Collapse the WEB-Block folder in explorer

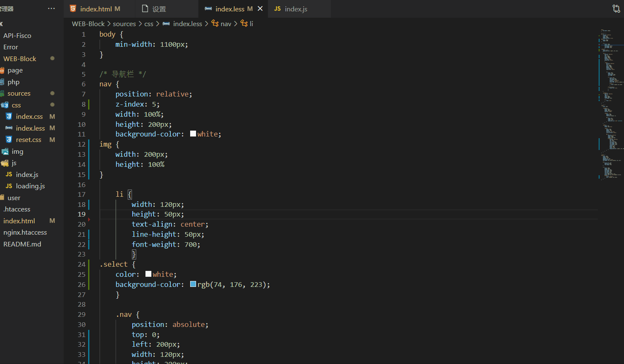[x=20, y=59]
